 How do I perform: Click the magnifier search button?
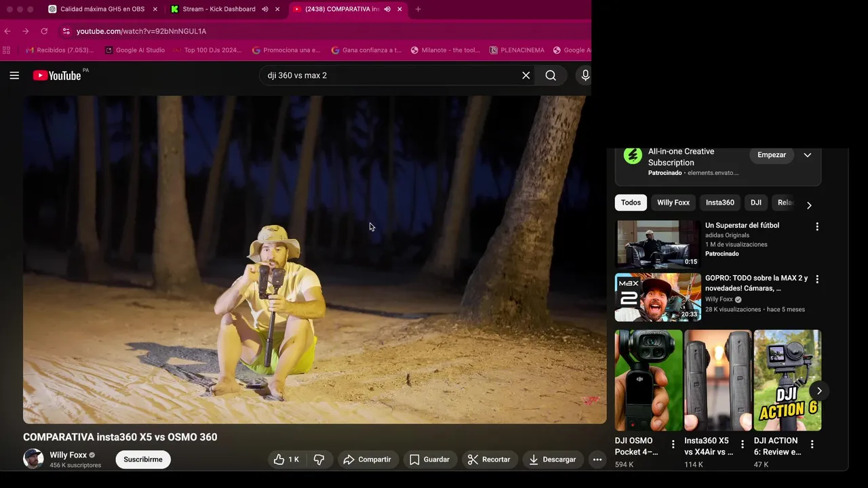(551, 75)
